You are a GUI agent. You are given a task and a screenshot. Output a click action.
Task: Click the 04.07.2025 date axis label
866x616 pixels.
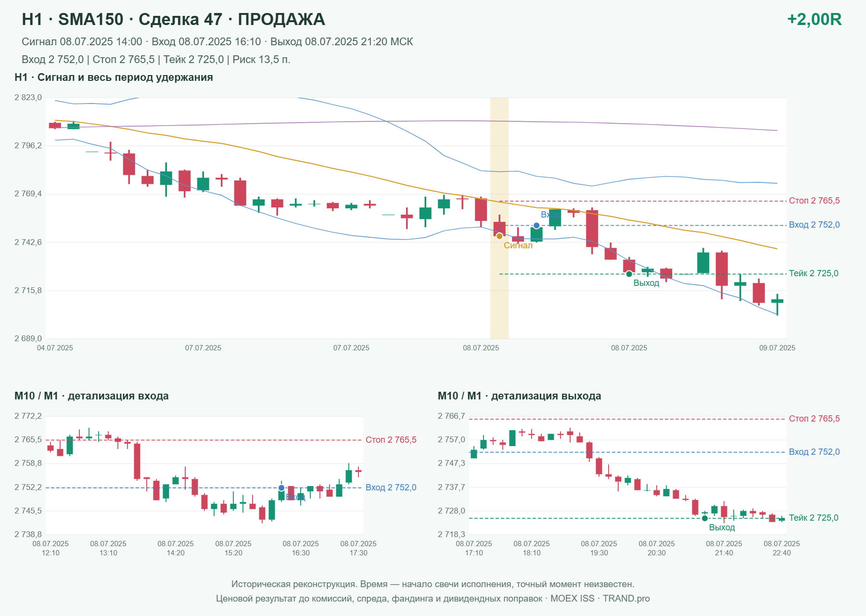(55, 348)
